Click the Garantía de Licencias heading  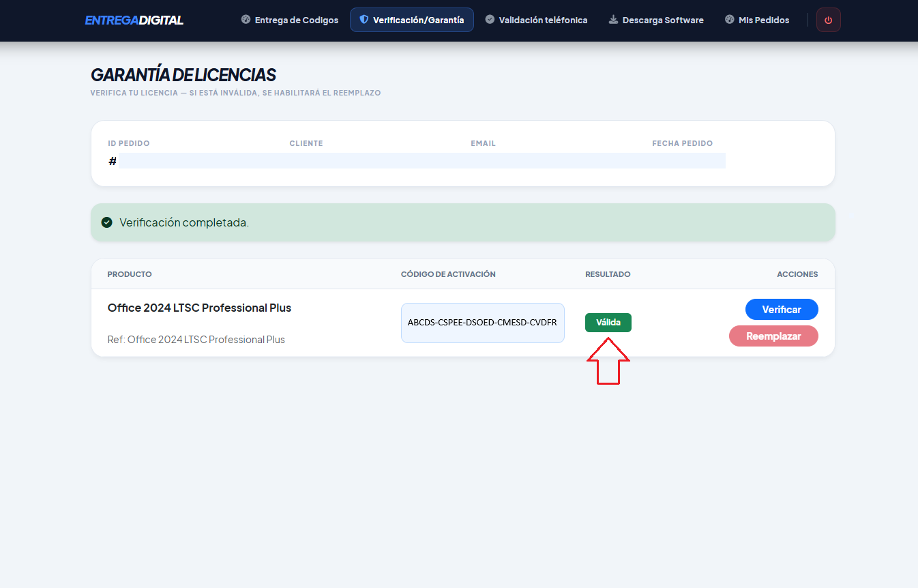[183, 75]
